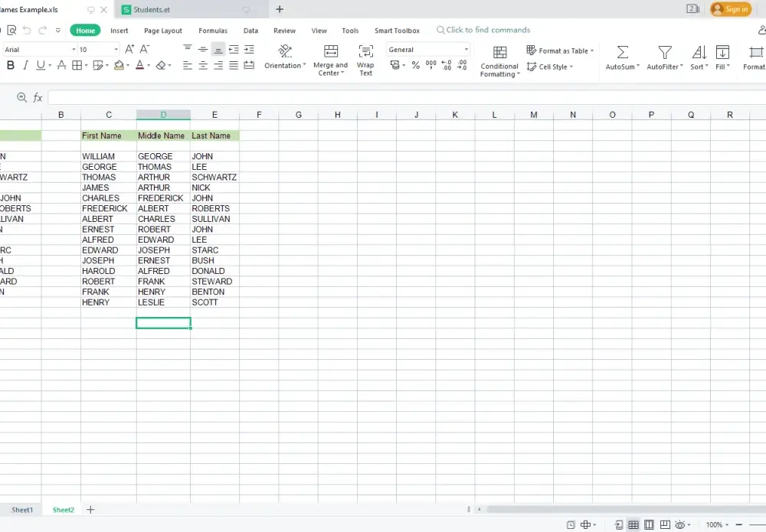Center text horizontally
The image size is (766, 532).
[x=203, y=65]
